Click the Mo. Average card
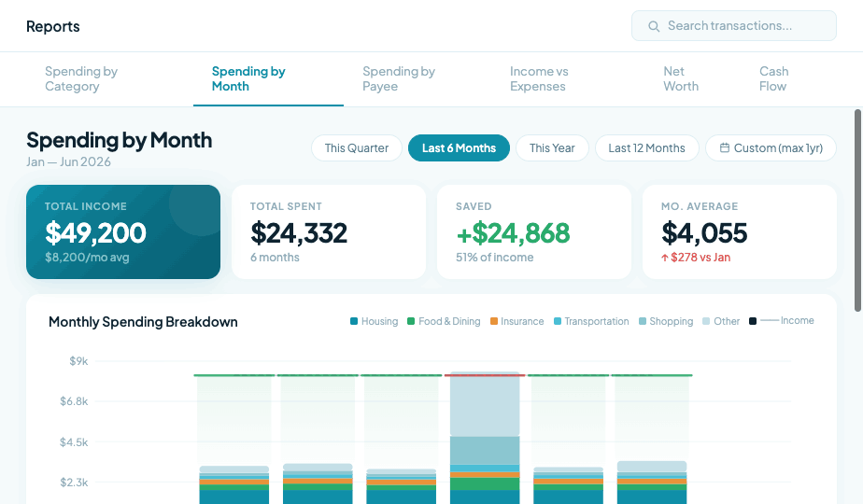This screenshot has height=504, width=863. 739,231
